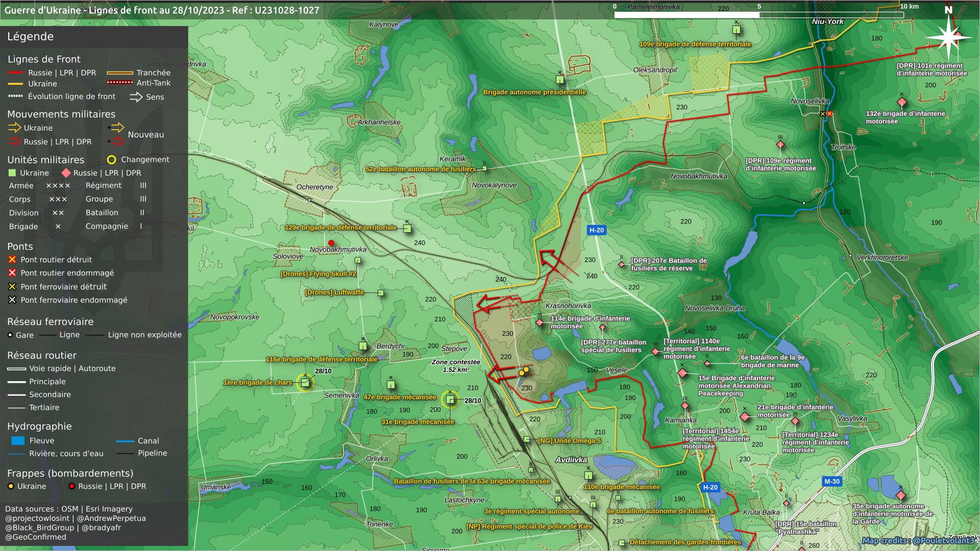Image resolution: width=980 pixels, height=551 pixels.
Task: Click the 116e brigade de défense territoriale label
Action: [x=322, y=360]
